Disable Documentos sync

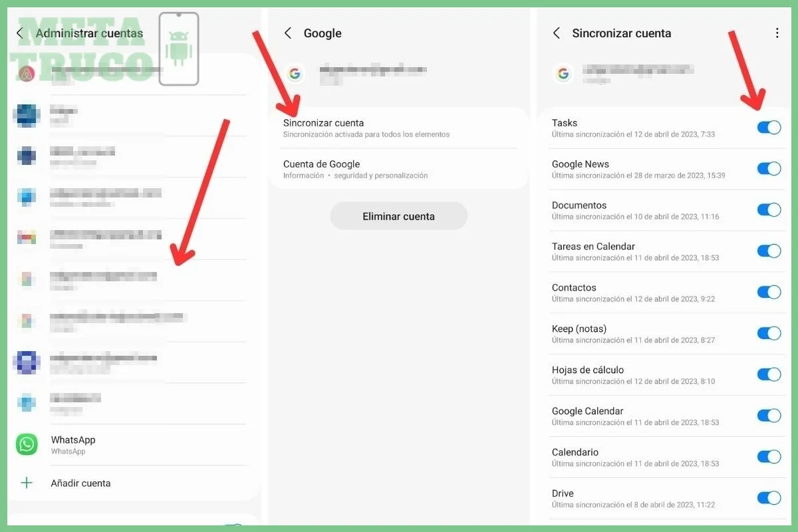pos(769,209)
